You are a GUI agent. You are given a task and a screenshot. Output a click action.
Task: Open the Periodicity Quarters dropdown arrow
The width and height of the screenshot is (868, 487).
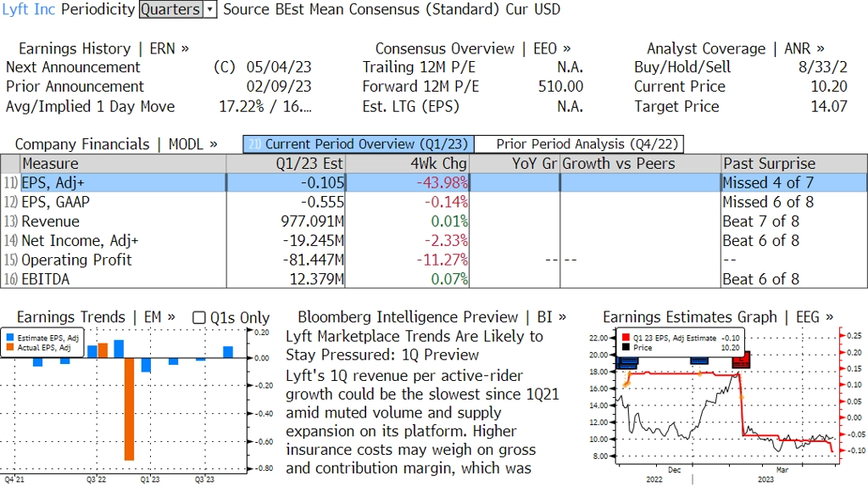pos(210,9)
